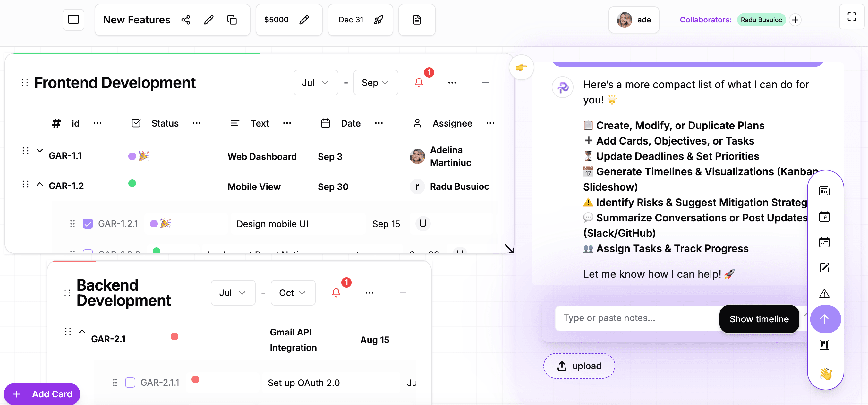Open the notifications bell on Frontend Development

click(x=419, y=82)
